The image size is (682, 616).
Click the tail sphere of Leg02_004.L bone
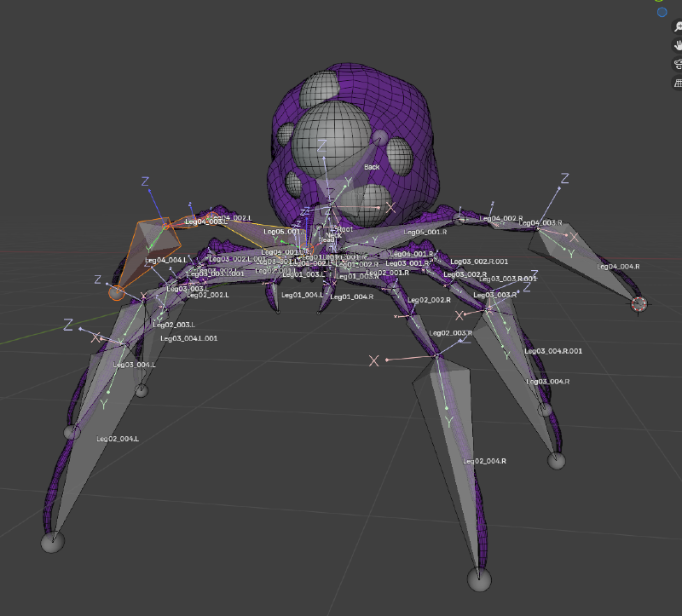tap(53, 541)
